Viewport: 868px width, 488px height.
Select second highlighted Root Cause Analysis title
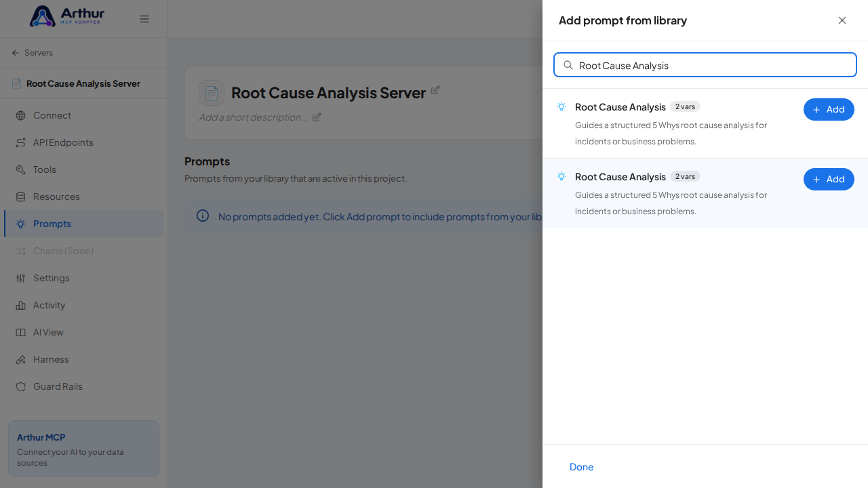620,176
